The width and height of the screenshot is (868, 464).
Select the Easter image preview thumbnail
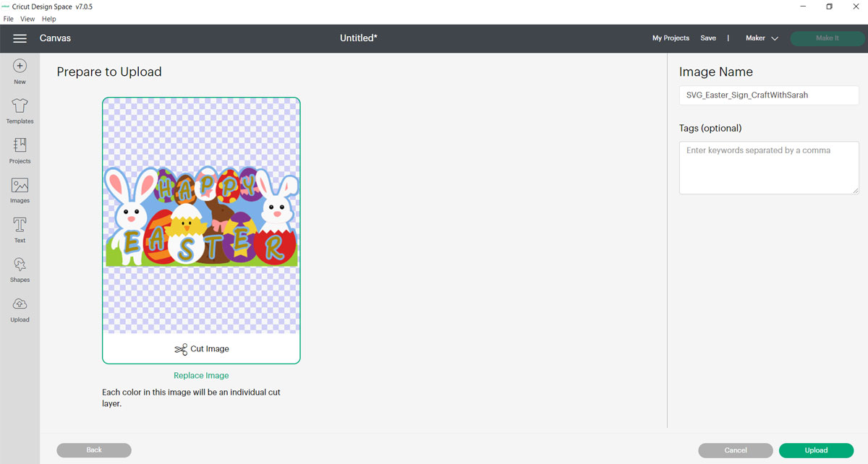(201, 217)
